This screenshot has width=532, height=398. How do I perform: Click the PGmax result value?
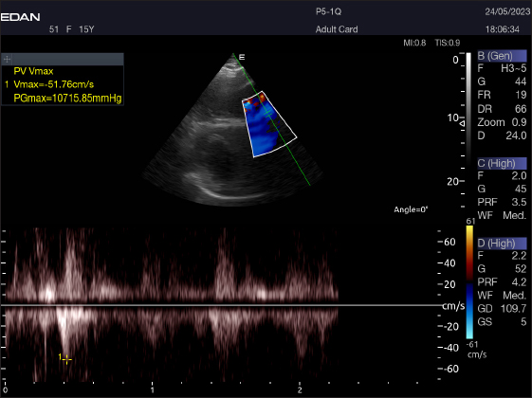pos(67,99)
